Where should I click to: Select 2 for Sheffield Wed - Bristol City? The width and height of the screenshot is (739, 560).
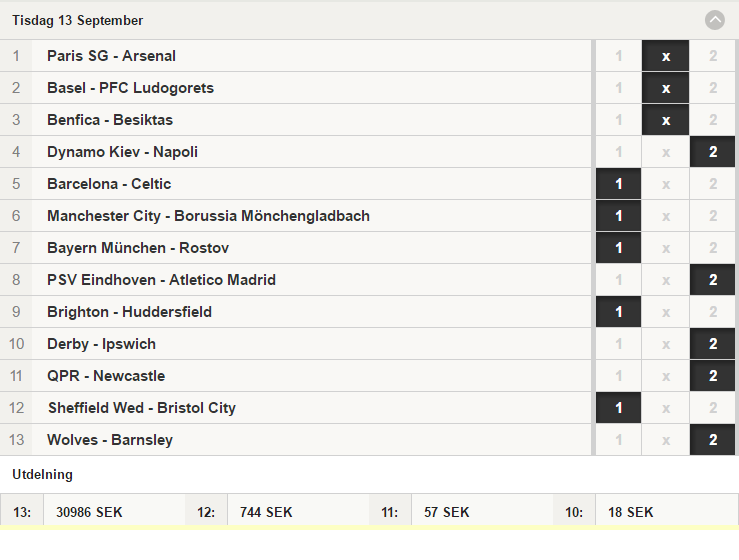pyautogui.click(x=713, y=408)
